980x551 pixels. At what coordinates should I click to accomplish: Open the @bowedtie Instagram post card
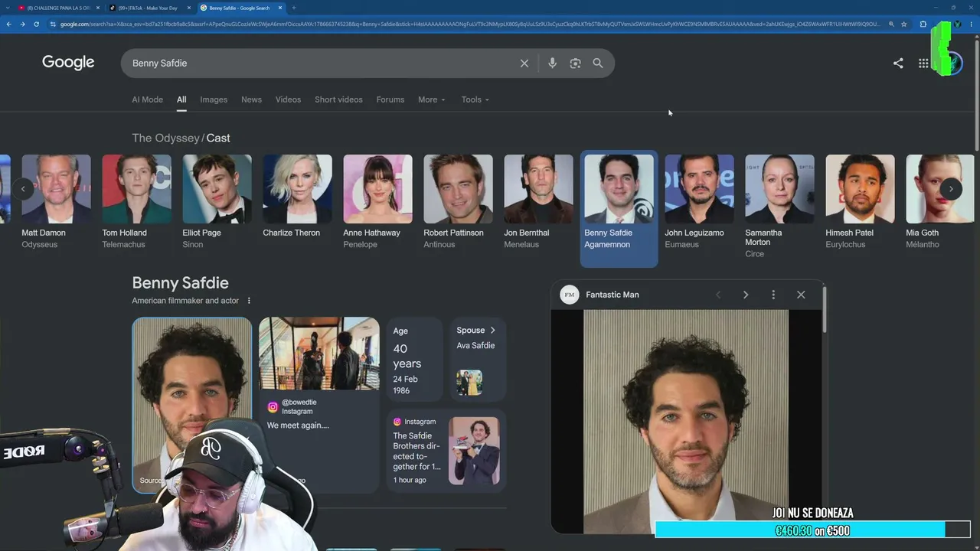click(318, 405)
